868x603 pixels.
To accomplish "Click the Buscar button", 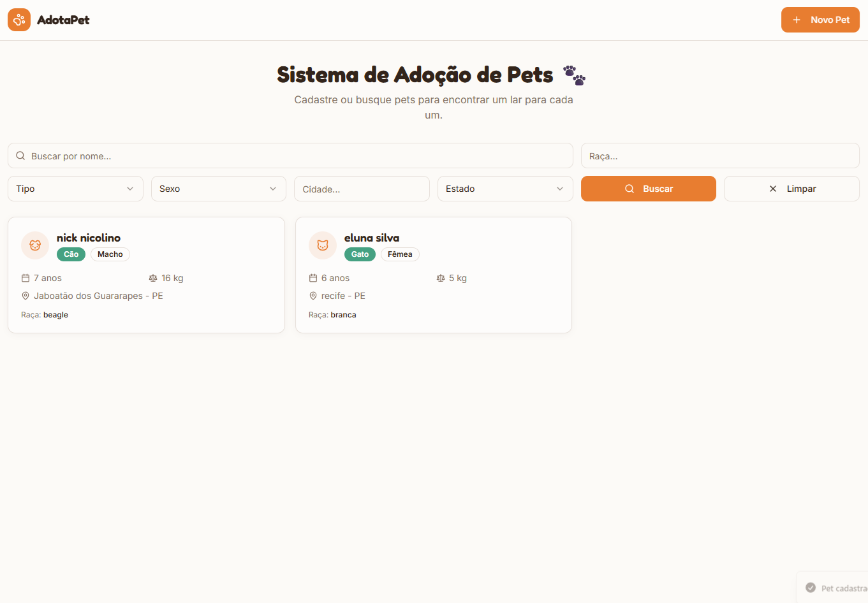I will (648, 188).
